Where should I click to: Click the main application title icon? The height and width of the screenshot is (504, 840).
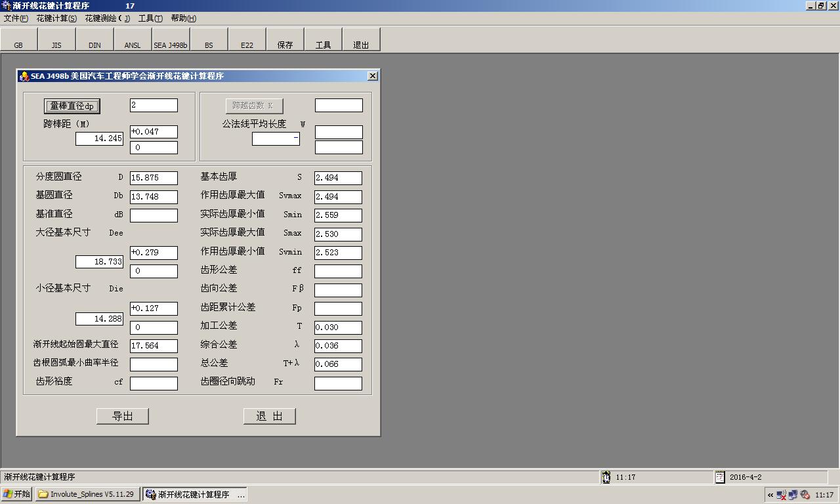6,5
